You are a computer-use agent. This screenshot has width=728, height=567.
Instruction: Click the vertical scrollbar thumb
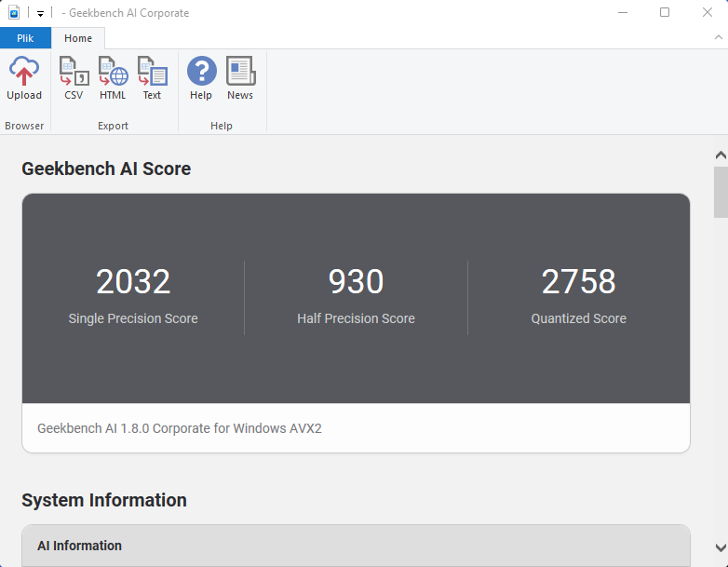pos(721,192)
